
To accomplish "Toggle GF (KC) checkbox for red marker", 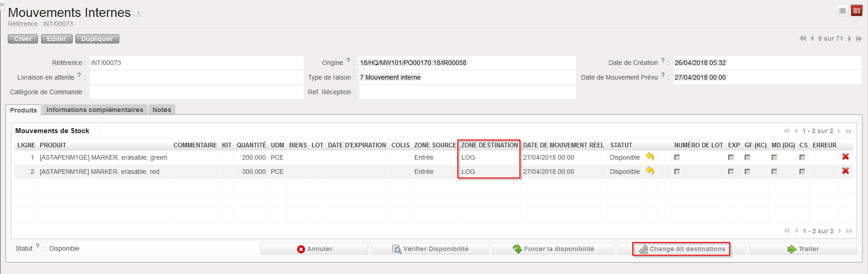I will pos(747,172).
